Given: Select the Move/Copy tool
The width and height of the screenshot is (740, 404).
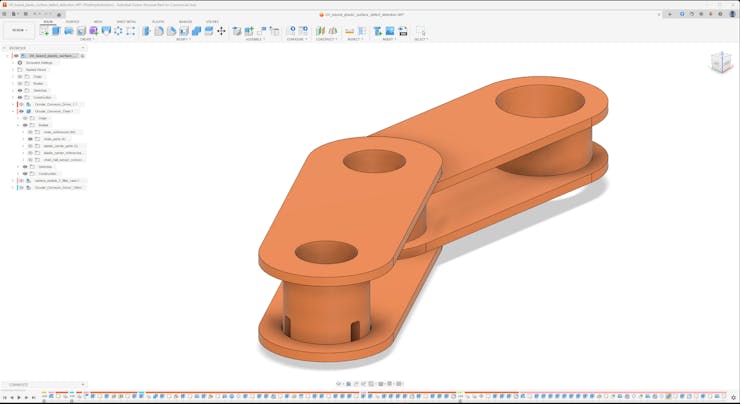Looking at the screenshot, I should point(221,31).
